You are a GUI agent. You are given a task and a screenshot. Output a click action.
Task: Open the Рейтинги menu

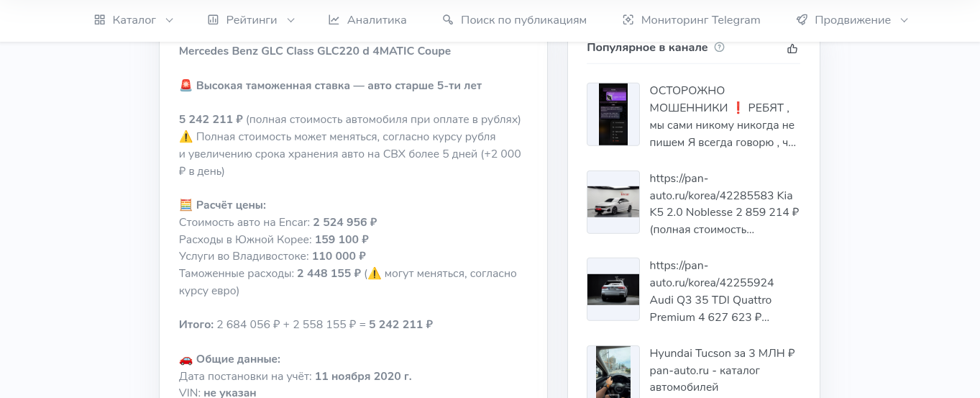252,20
